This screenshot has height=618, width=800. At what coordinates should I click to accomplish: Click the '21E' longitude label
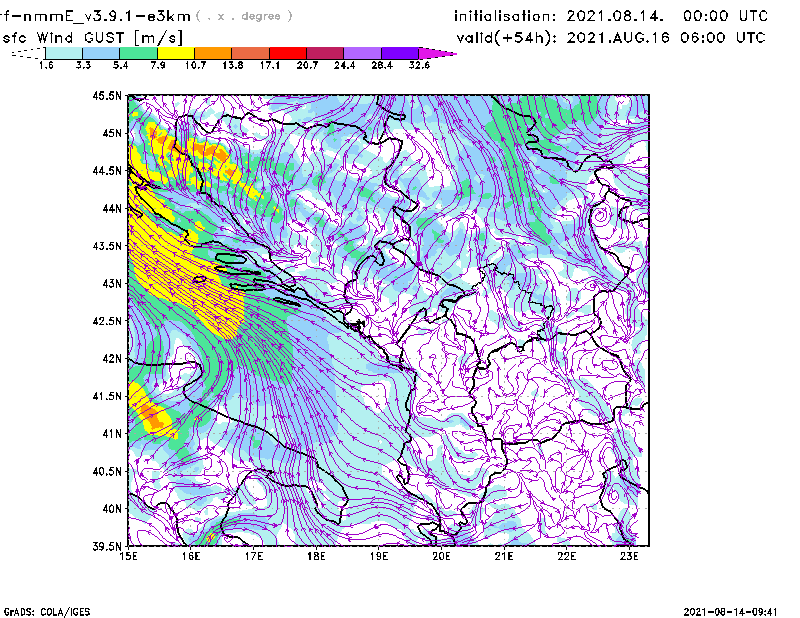tap(504, 556)
